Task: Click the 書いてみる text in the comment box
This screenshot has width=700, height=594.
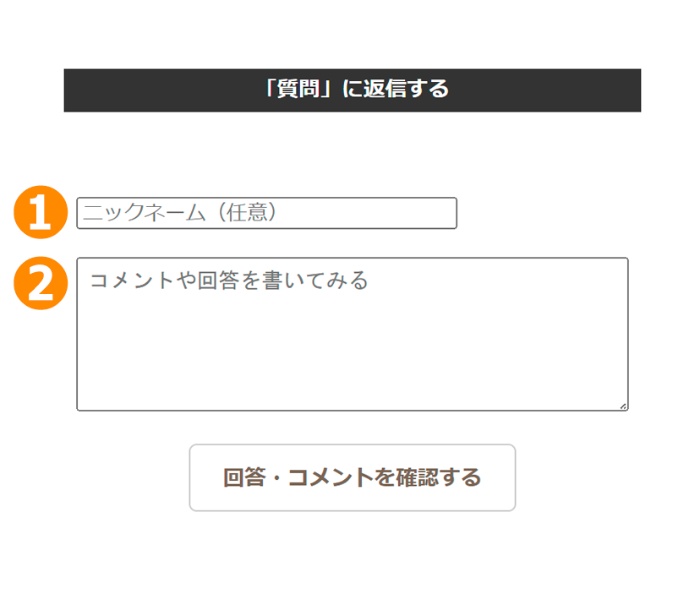Action: point(314,281)
